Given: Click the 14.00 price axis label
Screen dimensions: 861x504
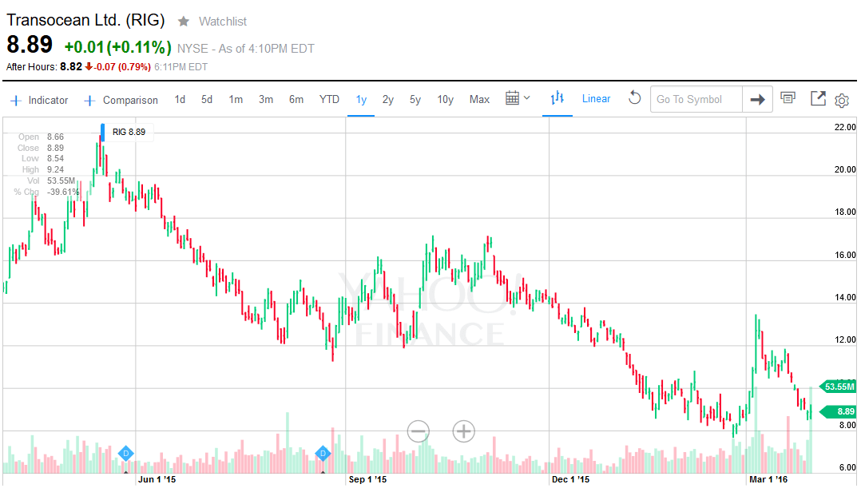Looking at the screenshot, I should point(845,297).
